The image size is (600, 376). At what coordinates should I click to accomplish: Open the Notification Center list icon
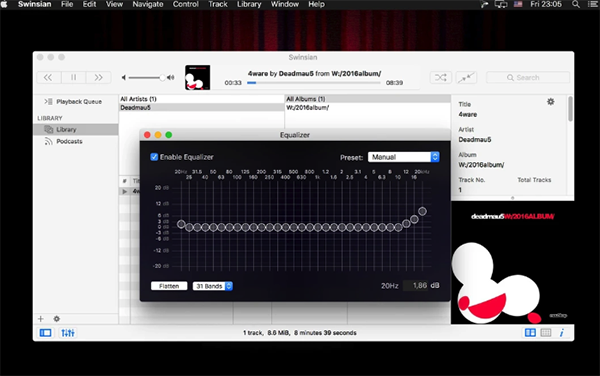click(x=593, y=4)
